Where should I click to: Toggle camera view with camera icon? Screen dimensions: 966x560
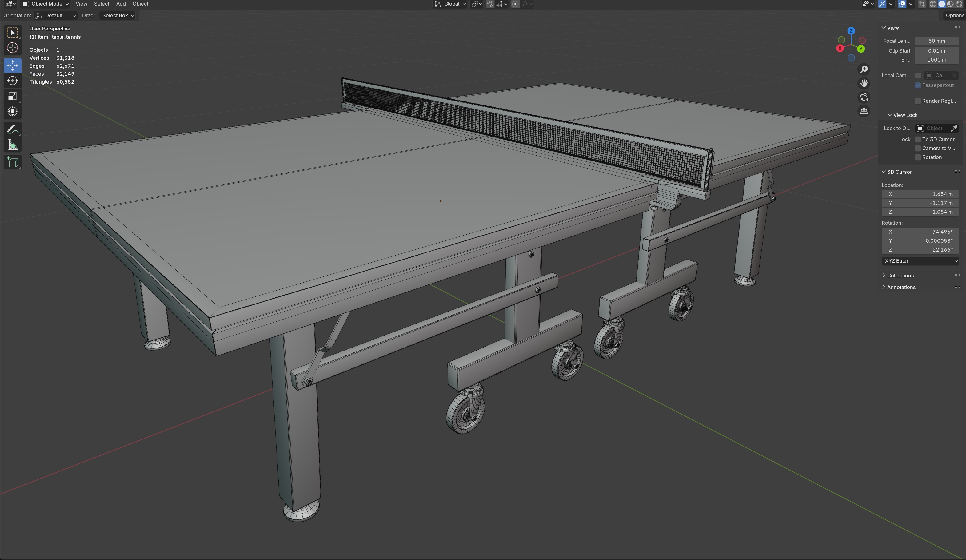click(864, 97)
